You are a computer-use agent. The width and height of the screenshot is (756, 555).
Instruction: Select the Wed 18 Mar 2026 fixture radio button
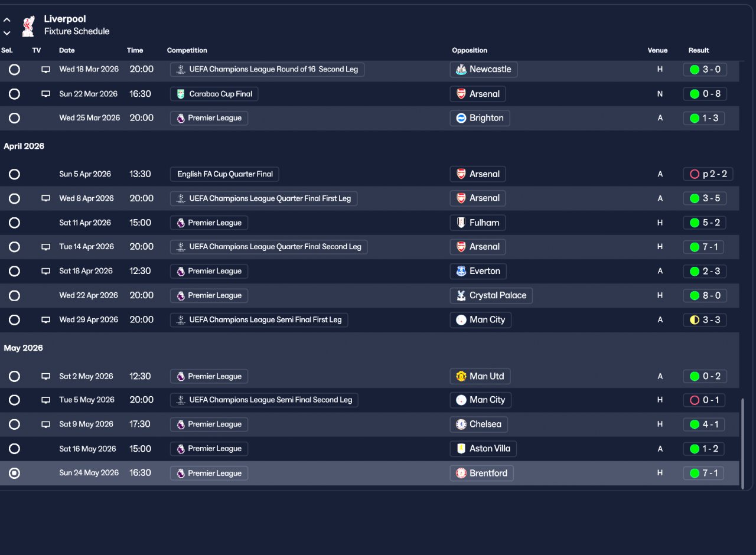[14, 70]
